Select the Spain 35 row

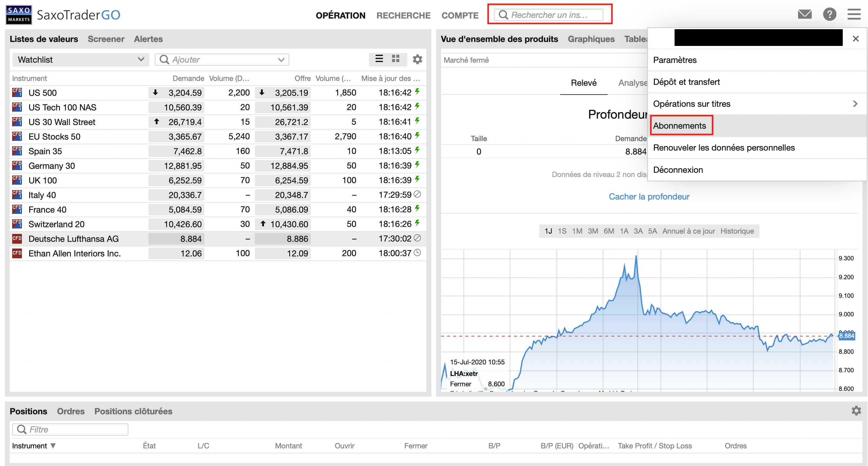pyautogui.click(x=218, y=151)
